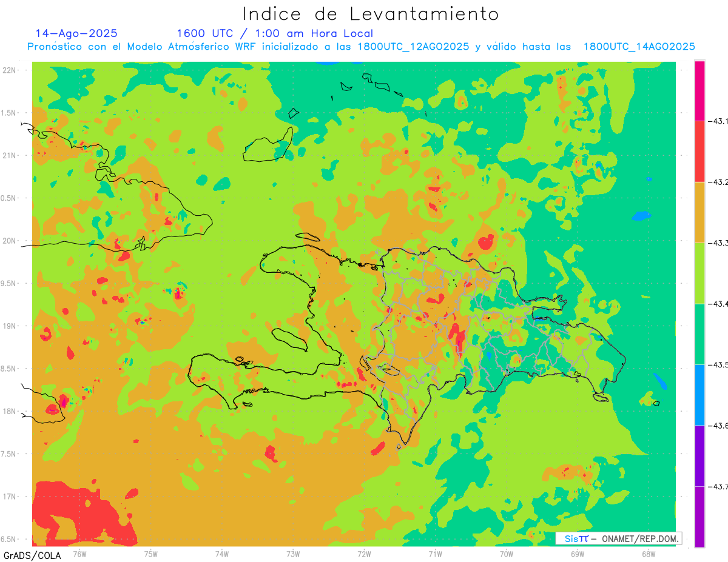The height and width of the screenshot is (562, 728).
Task: Click the colorbar value "-43.7"
Action: pyautogui.click(x=718, y=486)
